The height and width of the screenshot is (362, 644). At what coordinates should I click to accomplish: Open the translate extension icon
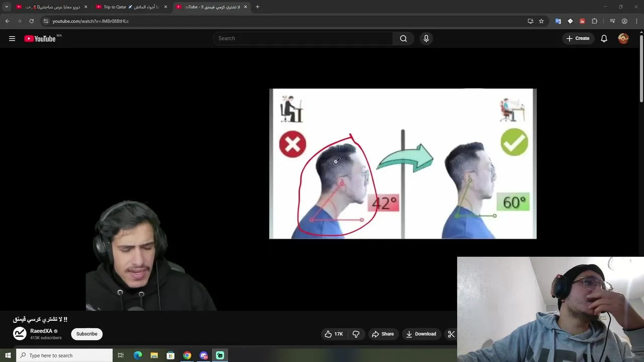(558, 21)
